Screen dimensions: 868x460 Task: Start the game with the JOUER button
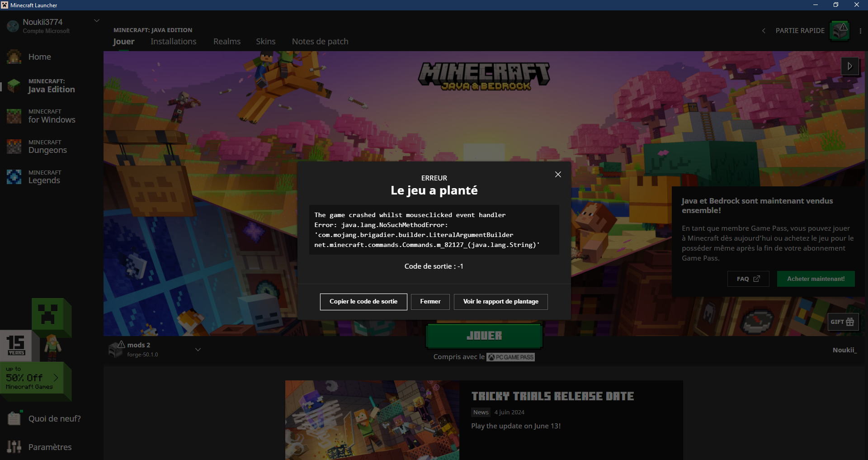point(484,336)
